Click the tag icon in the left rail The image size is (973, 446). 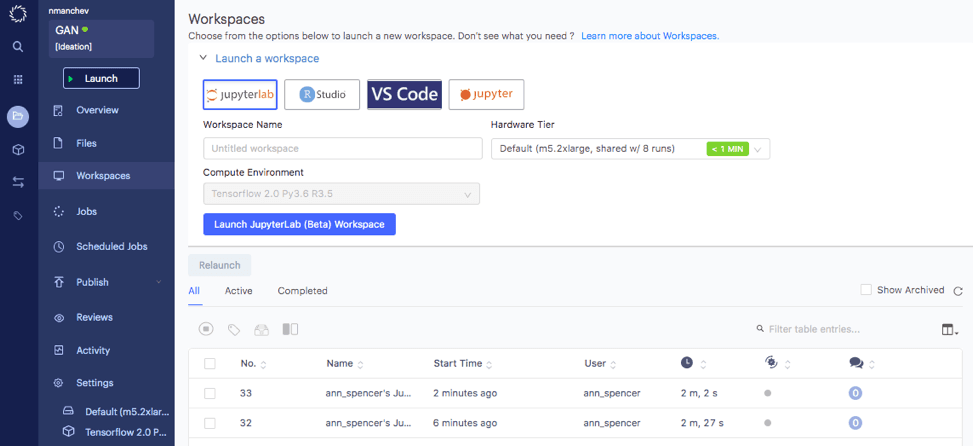18,216
